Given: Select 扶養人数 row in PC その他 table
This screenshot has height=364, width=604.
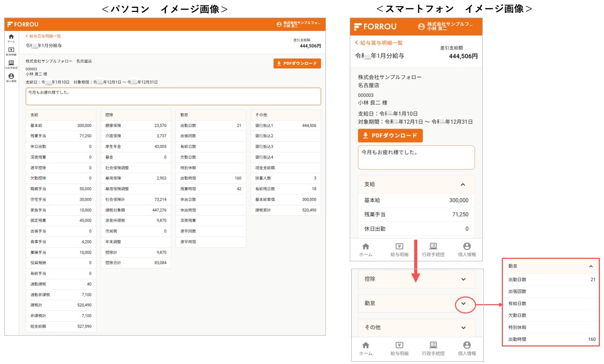Looking at the screenshot, I should [286, 178].
